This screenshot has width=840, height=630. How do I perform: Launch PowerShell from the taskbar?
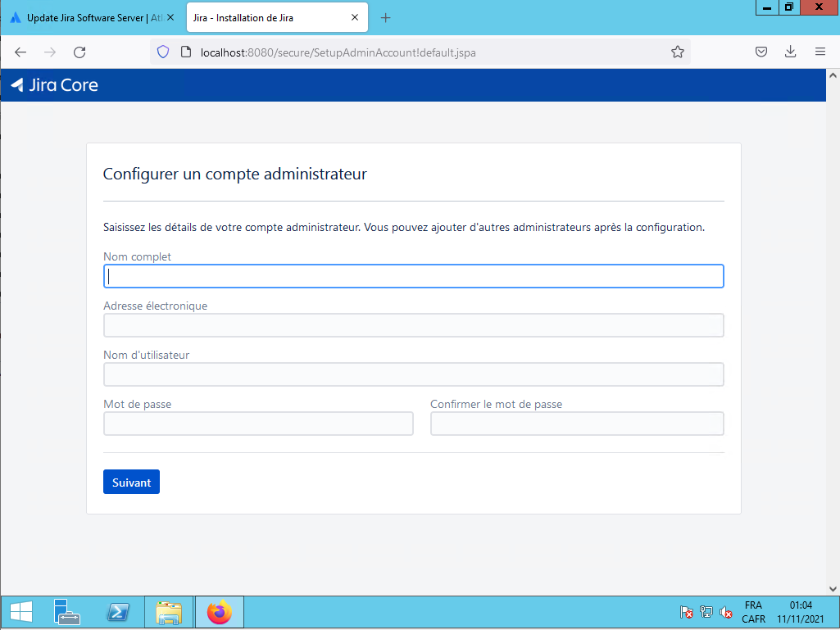(118, 612)
